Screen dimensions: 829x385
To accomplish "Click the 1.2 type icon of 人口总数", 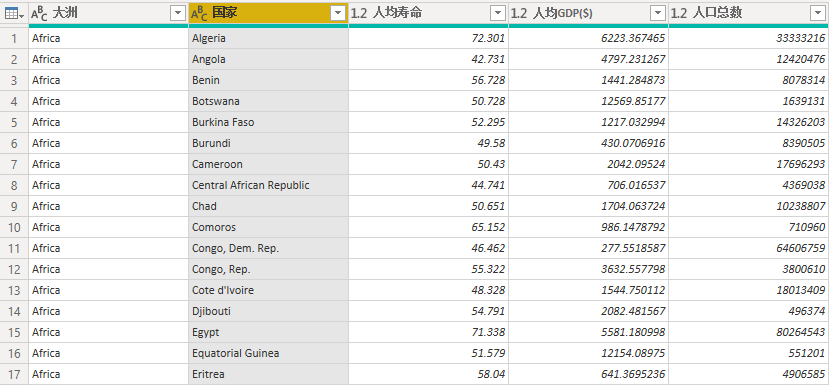I will tap(679, 14).
